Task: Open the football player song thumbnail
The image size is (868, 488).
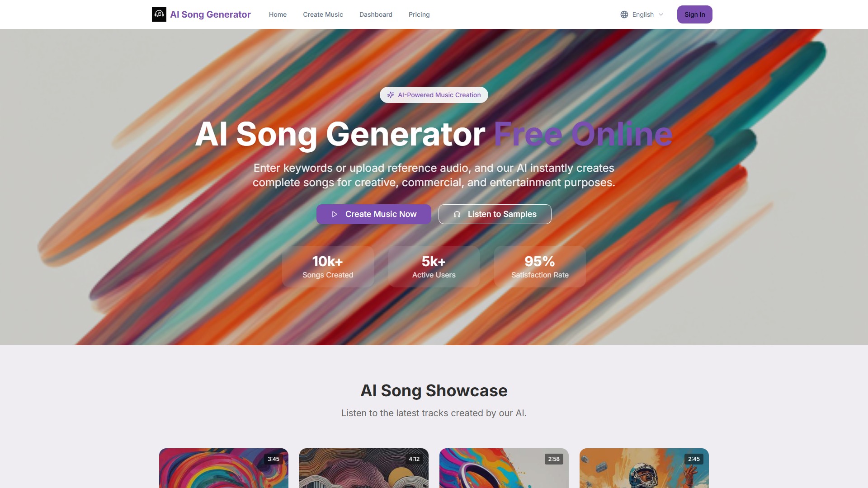Action: coord(644,468)
